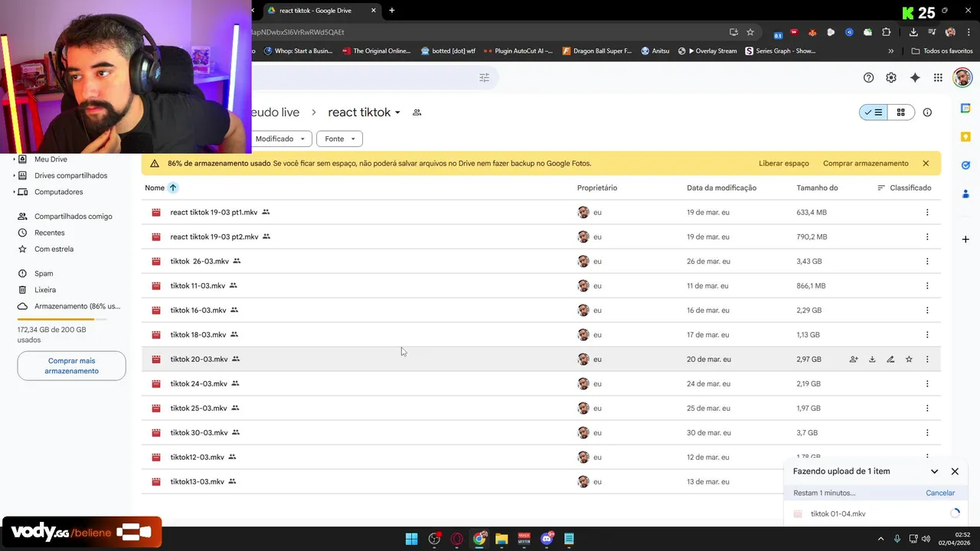
Task: Open more actions for tiktok 26-03.mkv
Action: pyautogui.click(x=927, y=261)
